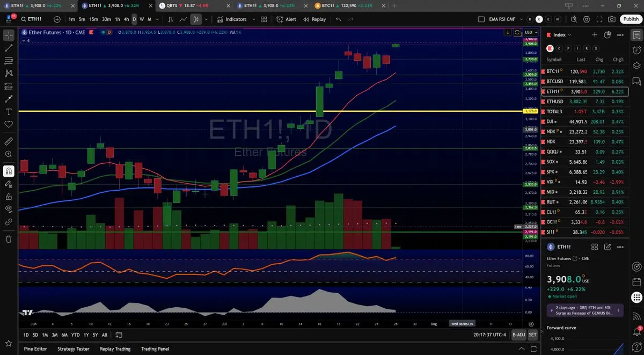Open the drawings link sync tool
The image size is (644, 355).
point(9,221)
